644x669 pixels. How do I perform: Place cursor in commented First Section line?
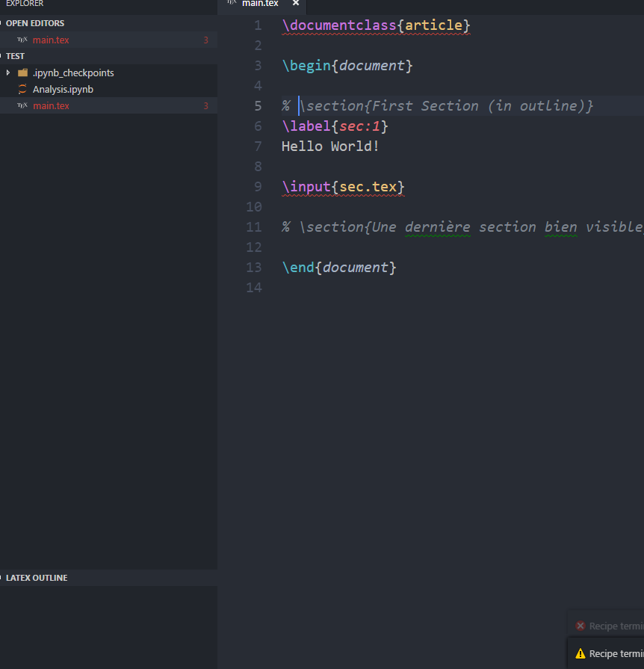click(x=437, y=106)
